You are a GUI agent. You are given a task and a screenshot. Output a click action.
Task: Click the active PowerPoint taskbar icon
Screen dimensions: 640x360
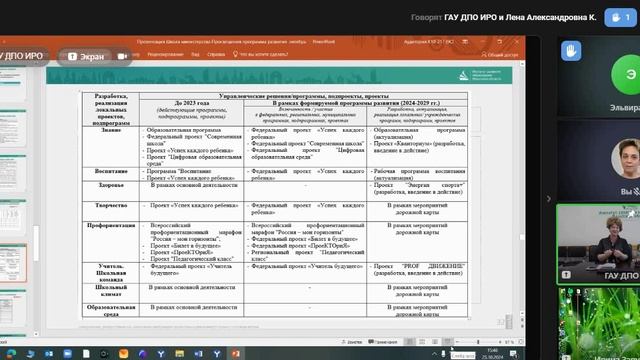[236, 354]
